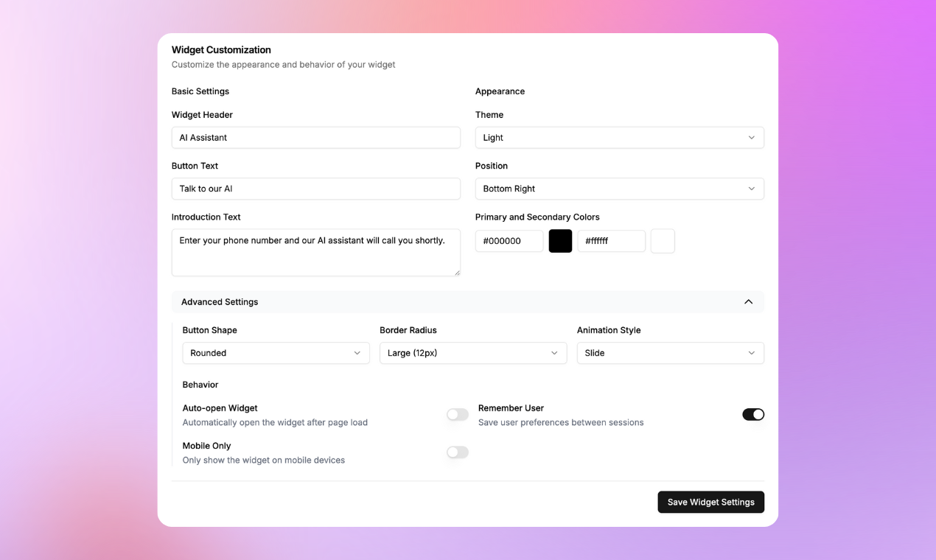Screen dimensions: 936x560
Task: Click the Animation Style chevron arrow
Action: tap(751, 353)
